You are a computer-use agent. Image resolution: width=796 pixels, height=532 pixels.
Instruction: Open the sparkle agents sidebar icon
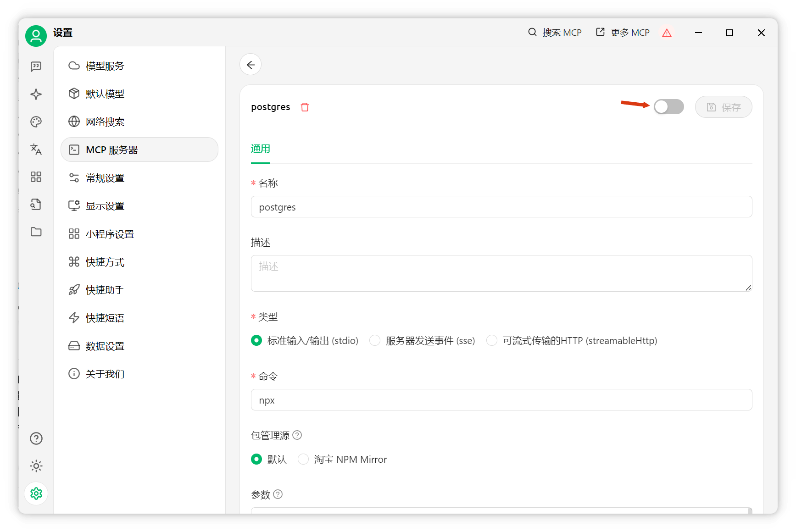point(36,94)
